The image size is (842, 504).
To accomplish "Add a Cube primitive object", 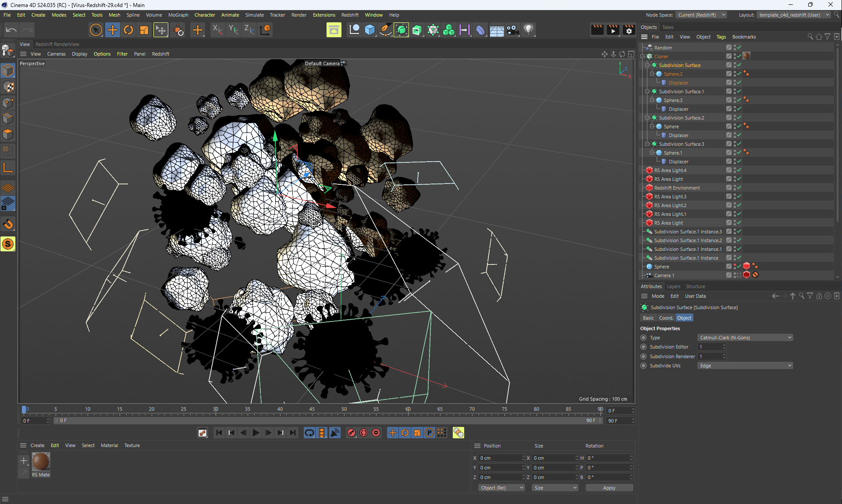I will [370, 30].
